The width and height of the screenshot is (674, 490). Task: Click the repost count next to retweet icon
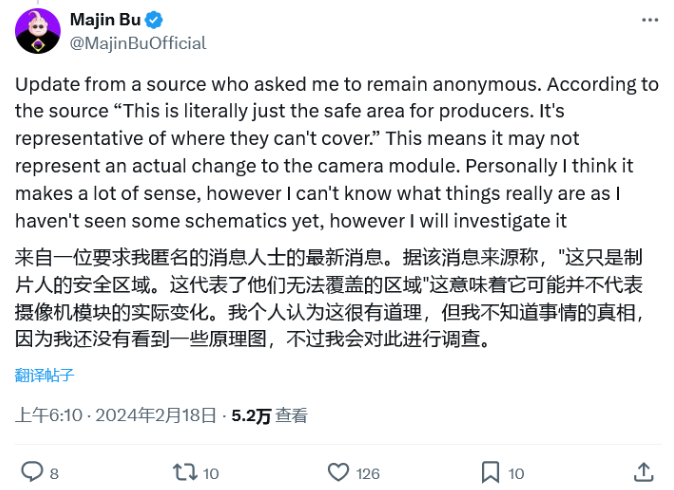tap(211, 472)
